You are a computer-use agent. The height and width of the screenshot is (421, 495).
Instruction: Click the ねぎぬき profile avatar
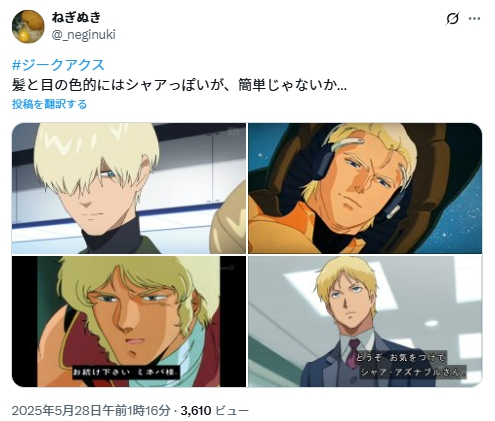click(x=28, y=27)
